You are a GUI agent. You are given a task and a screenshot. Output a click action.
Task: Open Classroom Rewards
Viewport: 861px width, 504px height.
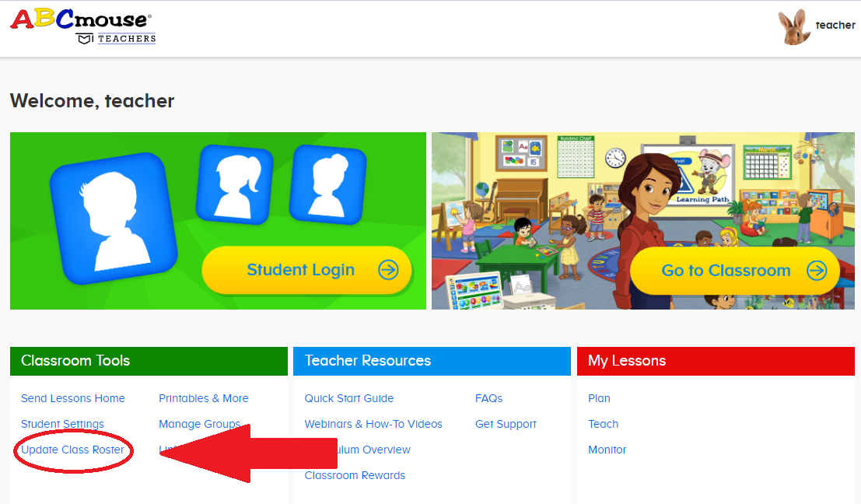tap(355, 475)
